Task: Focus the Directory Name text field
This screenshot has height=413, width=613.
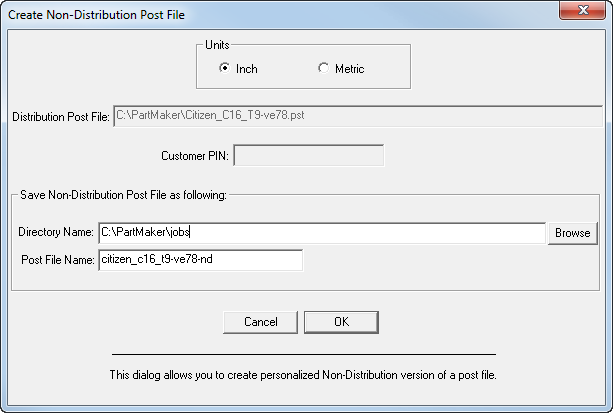Action: 320,232
